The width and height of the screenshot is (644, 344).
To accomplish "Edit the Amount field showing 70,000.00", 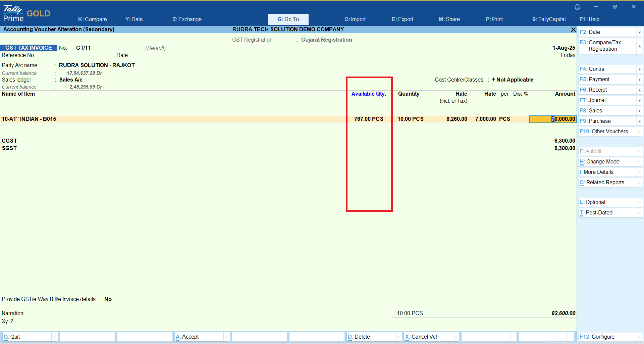I will click(x=553, y=119).
